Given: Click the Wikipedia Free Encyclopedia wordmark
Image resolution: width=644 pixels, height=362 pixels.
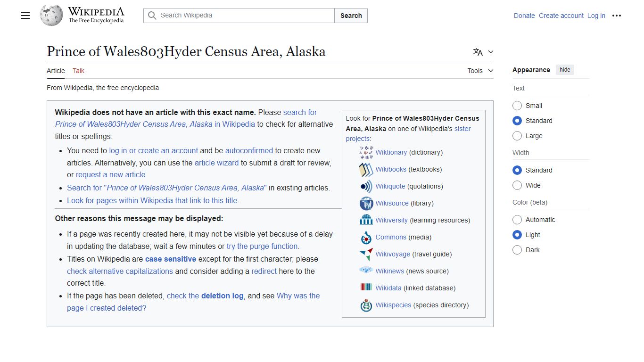Looking at the screenshot, I should pos(96,15).
